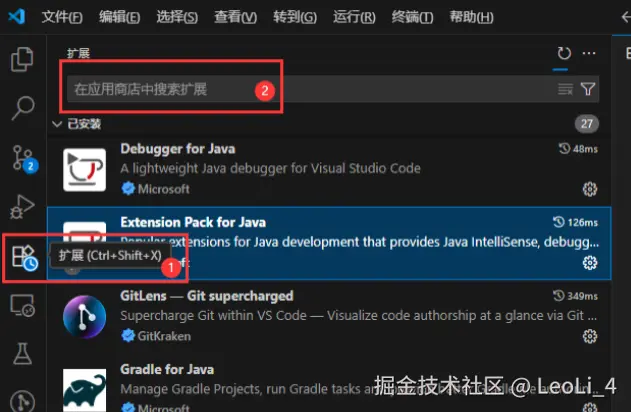Refresh the extensions list
The image size is (631, 412).
(564, 53)
